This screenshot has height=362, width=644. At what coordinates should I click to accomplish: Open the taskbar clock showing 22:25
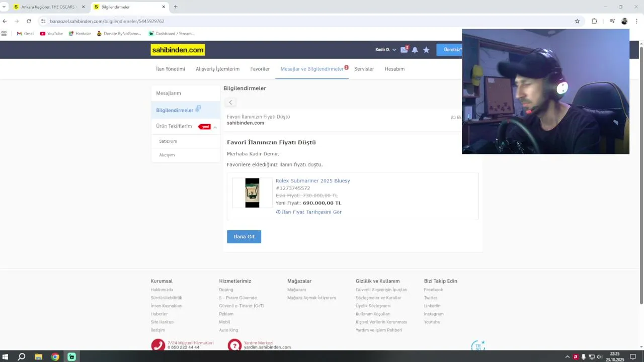(x=615, y=357)
